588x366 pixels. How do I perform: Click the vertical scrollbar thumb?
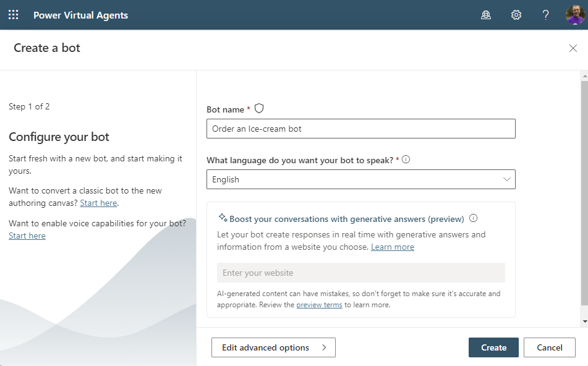[x=585, y=193]
